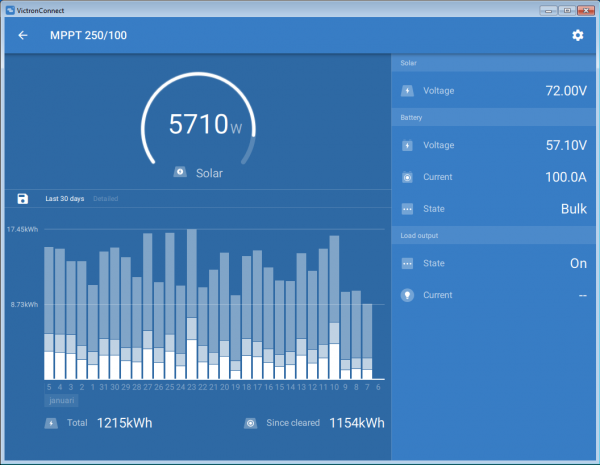The height and width of the screenshot is (465, 600).
Task: Click the Battery Voltage icon
Action: [407, 145]
